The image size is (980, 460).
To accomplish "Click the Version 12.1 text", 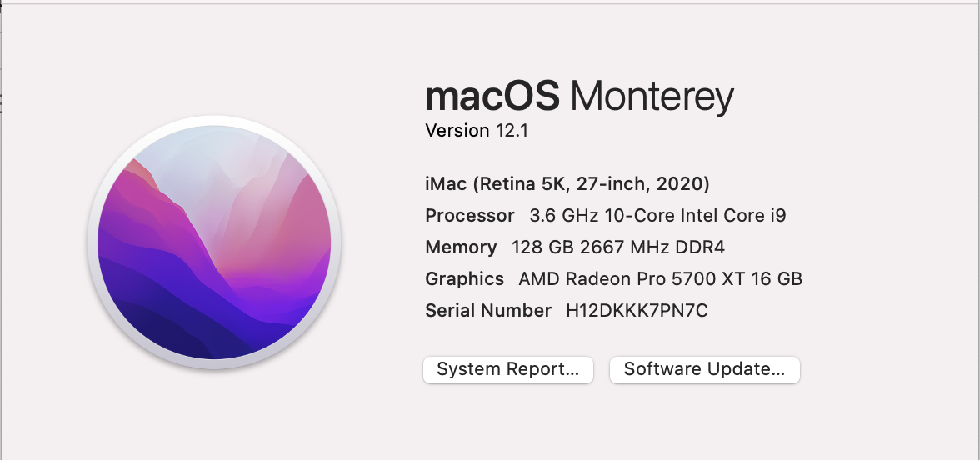I will tap(477, 131).
